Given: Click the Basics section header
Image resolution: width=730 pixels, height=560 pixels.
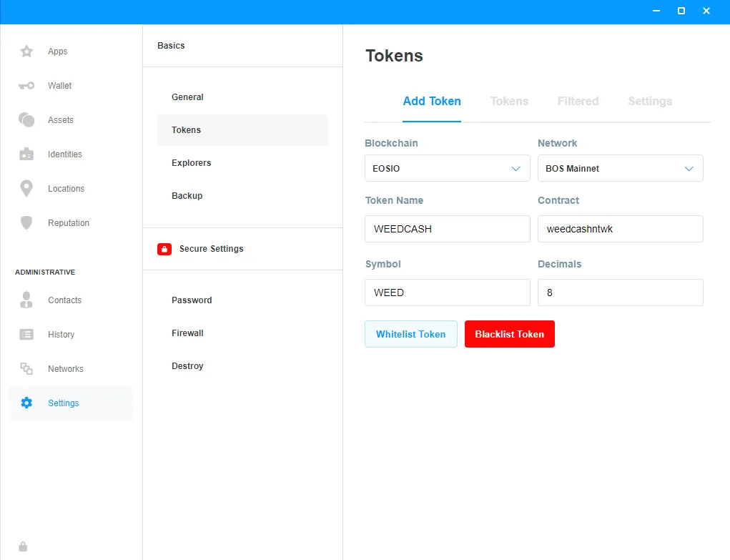Looking at the screenshot, I should coord(171,46).
